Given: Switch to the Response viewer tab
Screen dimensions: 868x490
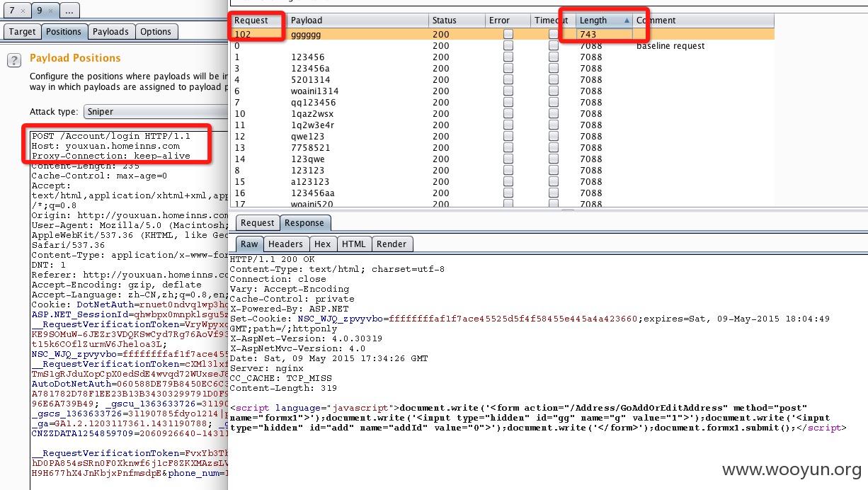Looking at the screenshot, I should click(304, 223).
